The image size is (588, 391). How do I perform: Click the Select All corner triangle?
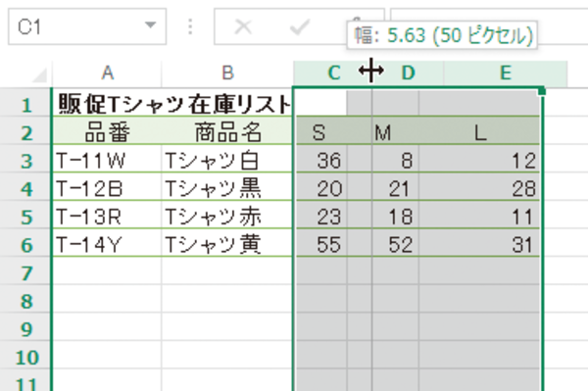tap(40, 74)
